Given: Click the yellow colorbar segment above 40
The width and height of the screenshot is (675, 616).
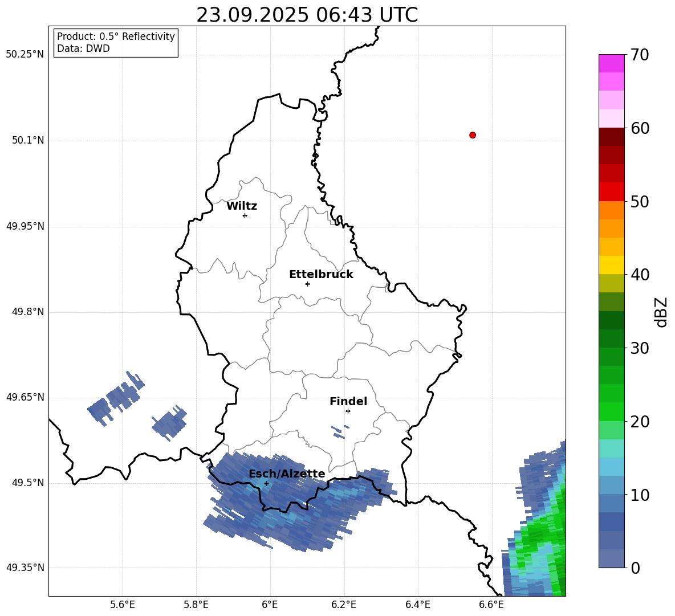Looking at the screenshot, I should coord(611,264).
